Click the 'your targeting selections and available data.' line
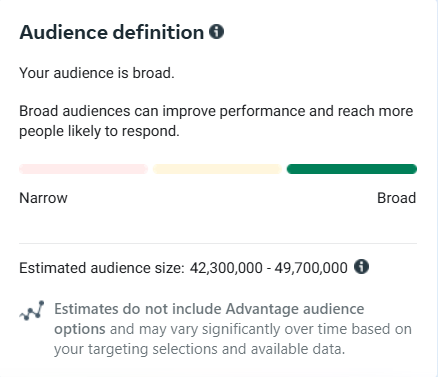Screen dimensions: 438x377 [x=199, y=349]
